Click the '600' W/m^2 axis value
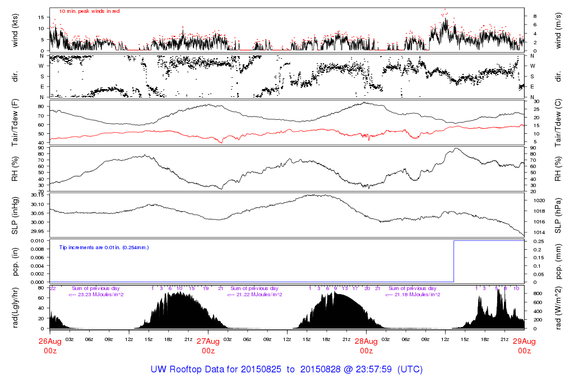574x392 pixels. 538,302
